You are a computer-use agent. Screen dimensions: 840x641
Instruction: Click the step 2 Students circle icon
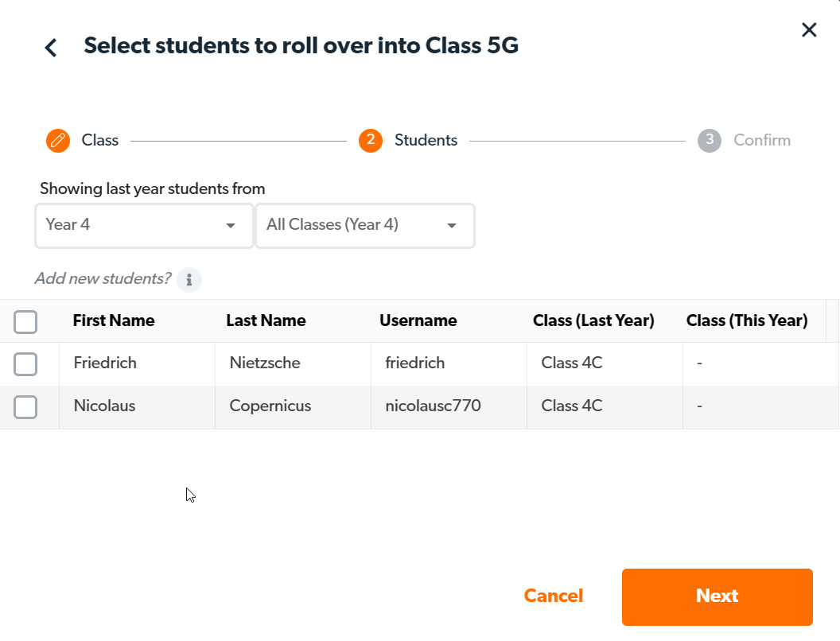click(x=371, y=141)
